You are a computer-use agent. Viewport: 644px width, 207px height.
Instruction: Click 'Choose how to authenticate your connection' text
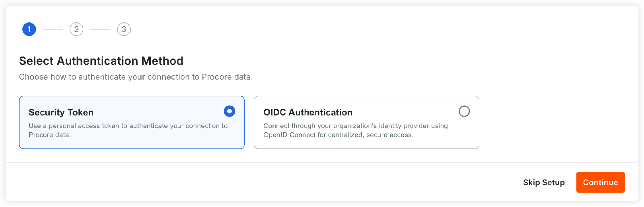[x=136, y=77]
